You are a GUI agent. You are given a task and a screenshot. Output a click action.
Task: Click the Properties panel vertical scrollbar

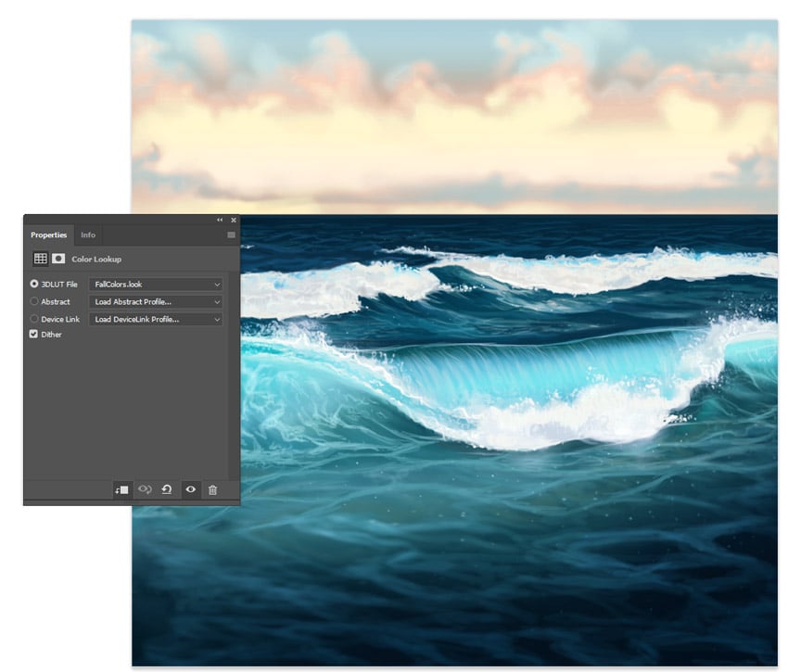coord(234,376)
